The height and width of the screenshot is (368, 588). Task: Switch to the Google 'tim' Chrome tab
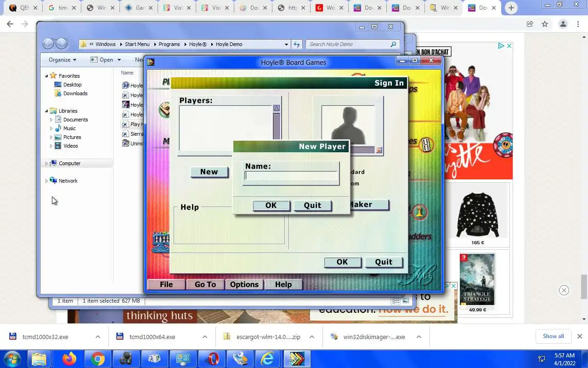[63, 8]
